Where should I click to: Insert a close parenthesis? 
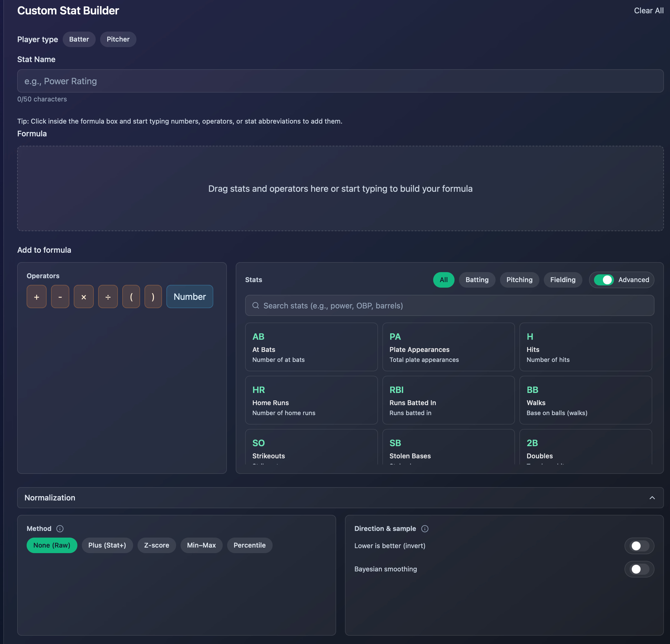click(153, 297)
